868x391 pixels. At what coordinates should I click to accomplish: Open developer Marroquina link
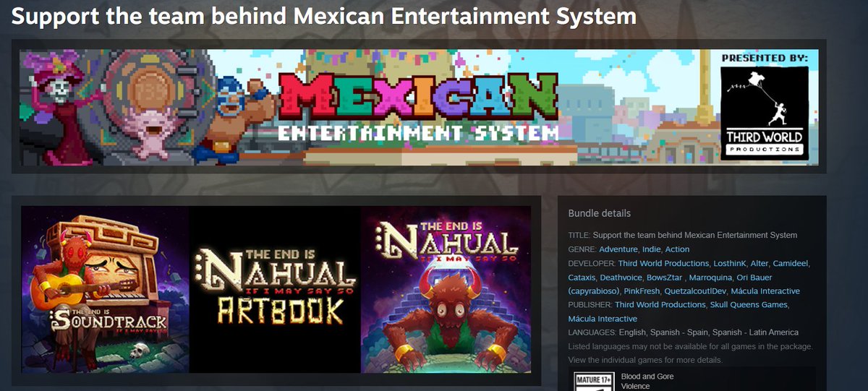pyautogui.click(x=710, y=278)
